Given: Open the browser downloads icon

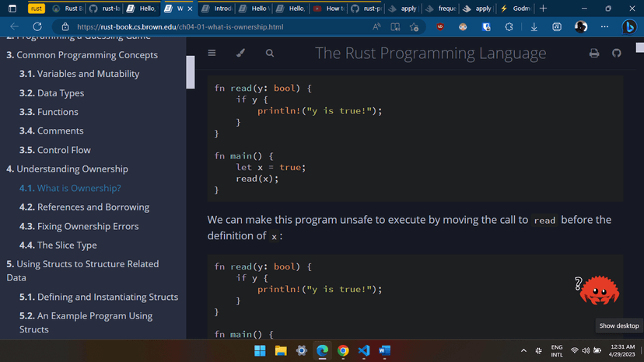Looking at the screenshot, I should coord(534,27).
